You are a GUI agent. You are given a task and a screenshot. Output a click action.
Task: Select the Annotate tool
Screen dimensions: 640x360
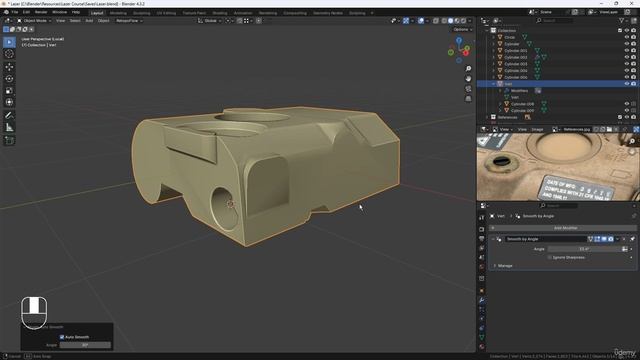pyautogui.click(x=9, y=116)
